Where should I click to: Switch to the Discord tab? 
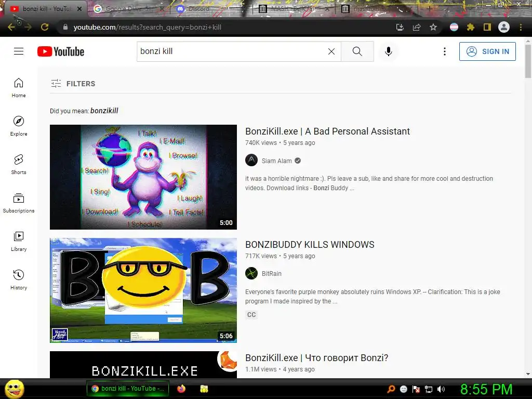point(210,9)
